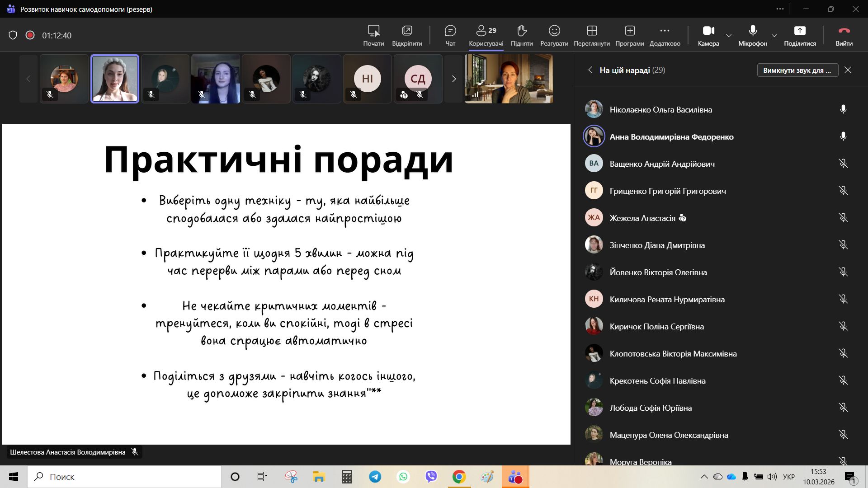Click the Raise hand (Підняти) icon
The image size is (868, 488).
pyautogui.click(x=522, y=31)
